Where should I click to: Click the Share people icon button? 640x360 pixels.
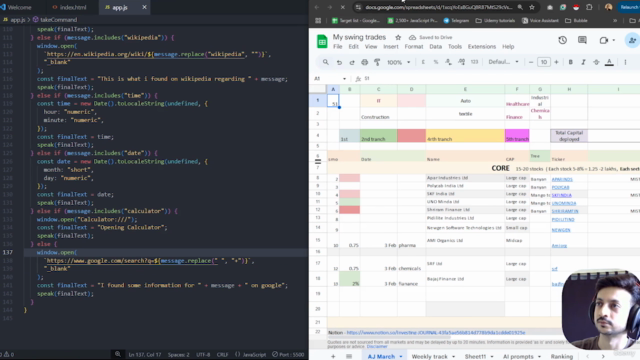pos(632,40)
